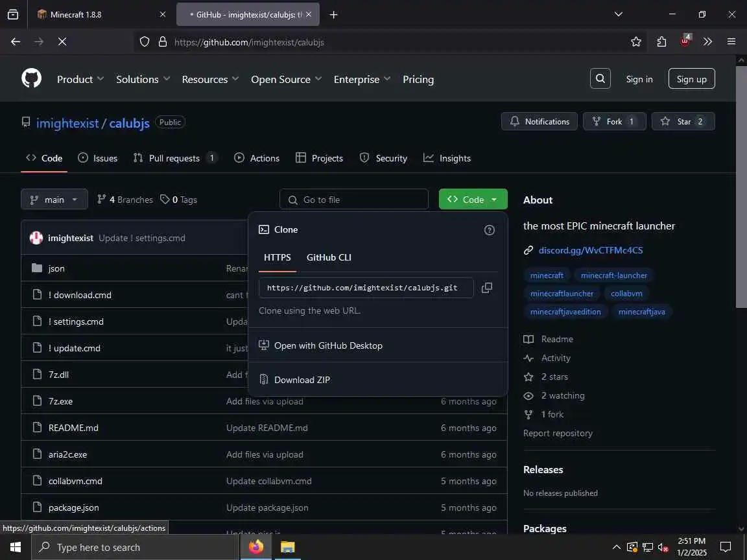Click the page vertical scrollbar thumb

coord(741,187)
